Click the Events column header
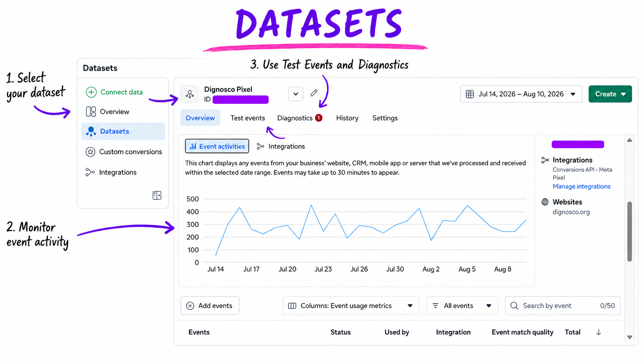Image resolution: width=644 pixels, height=362 pixels. (199, 332)
